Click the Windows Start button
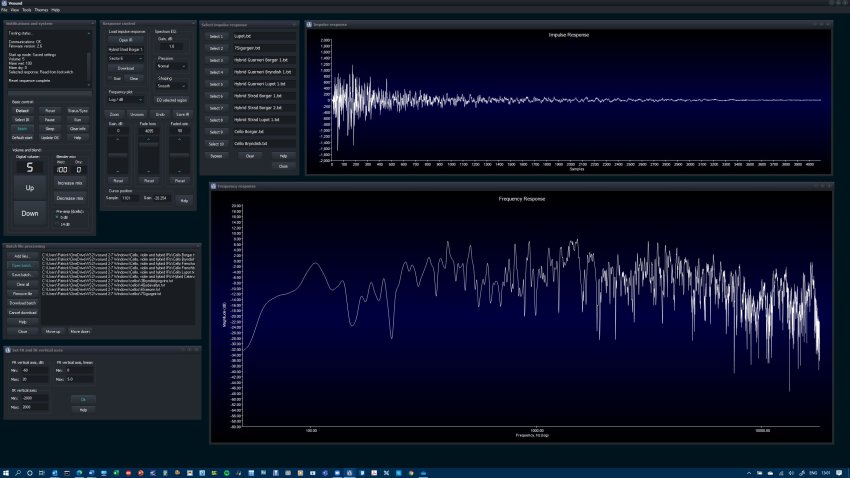 pyautogui.click(x=6, y=471)
